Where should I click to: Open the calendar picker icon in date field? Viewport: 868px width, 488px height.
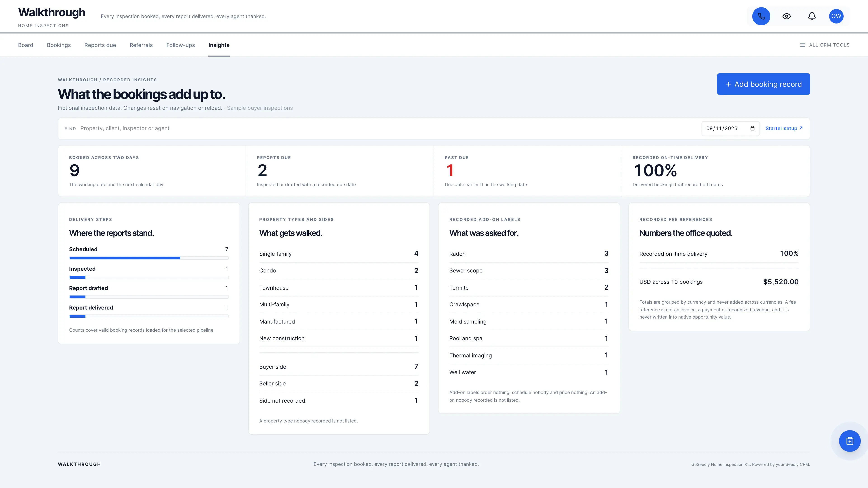752,128
